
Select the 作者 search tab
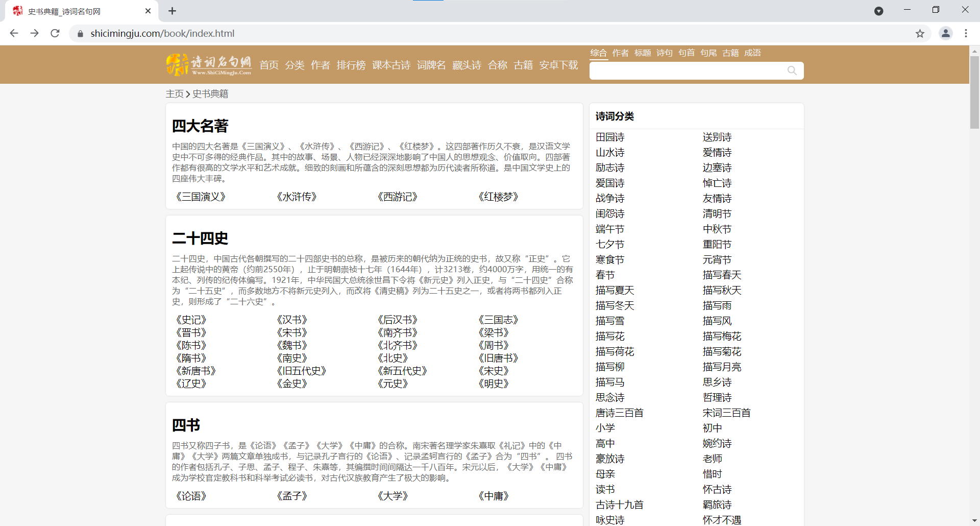pos(620,53)
